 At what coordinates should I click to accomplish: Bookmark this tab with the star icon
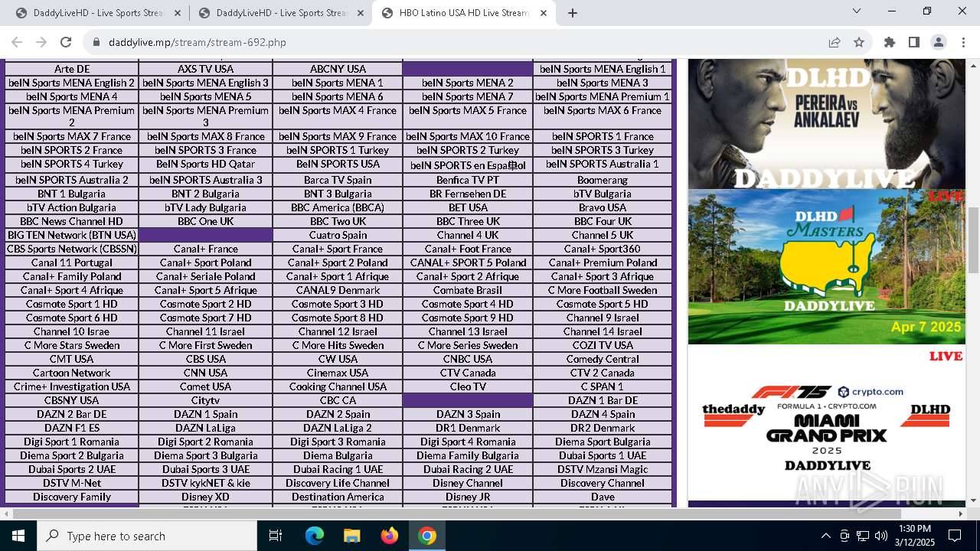859,42
